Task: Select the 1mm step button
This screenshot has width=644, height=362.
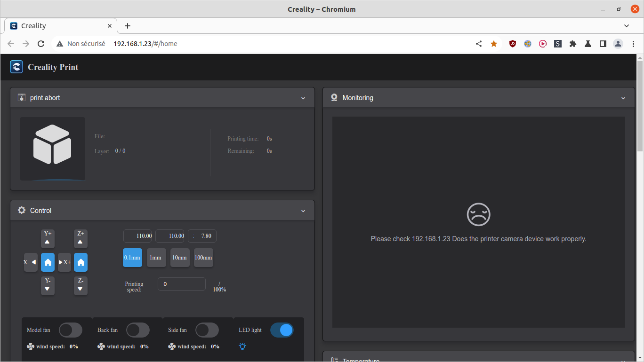Action: pos(156,258)
